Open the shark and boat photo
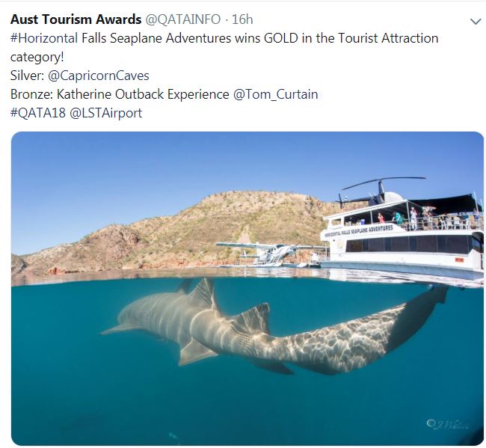The image size is (486, 448). pyautogui.click(x=247, y=289)
